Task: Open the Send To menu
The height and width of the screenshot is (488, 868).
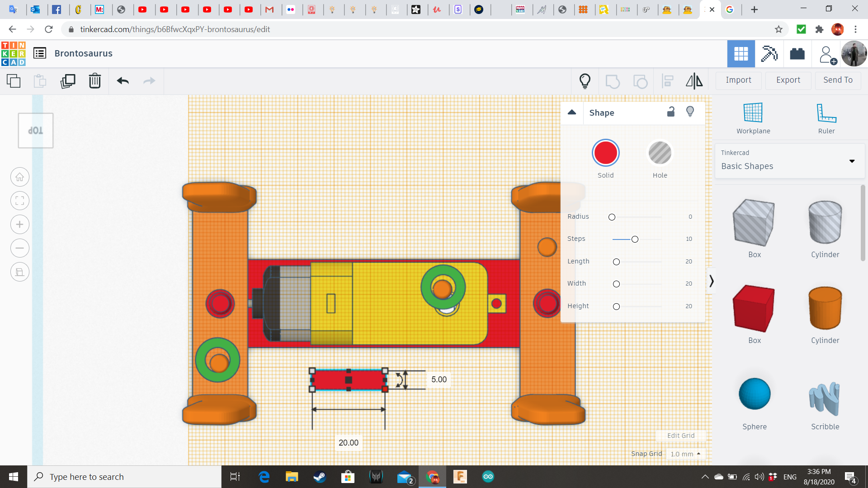Action: pyautogui.click(x=838, y=80)
